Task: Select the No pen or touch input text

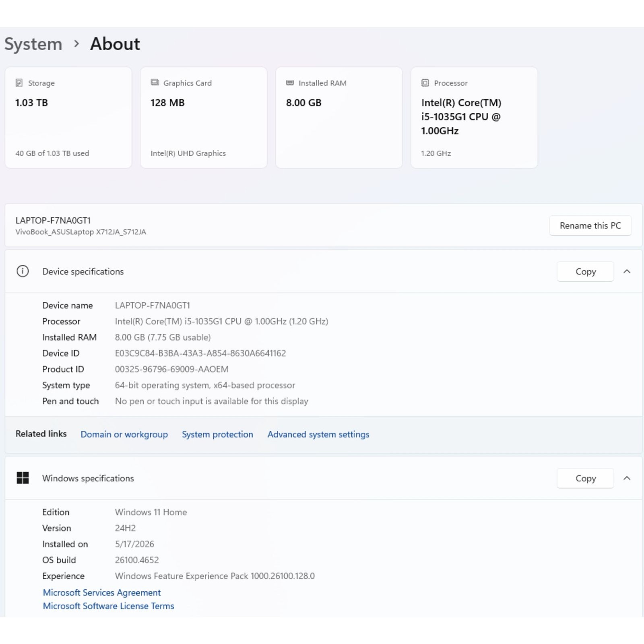Action: point(212,401)
